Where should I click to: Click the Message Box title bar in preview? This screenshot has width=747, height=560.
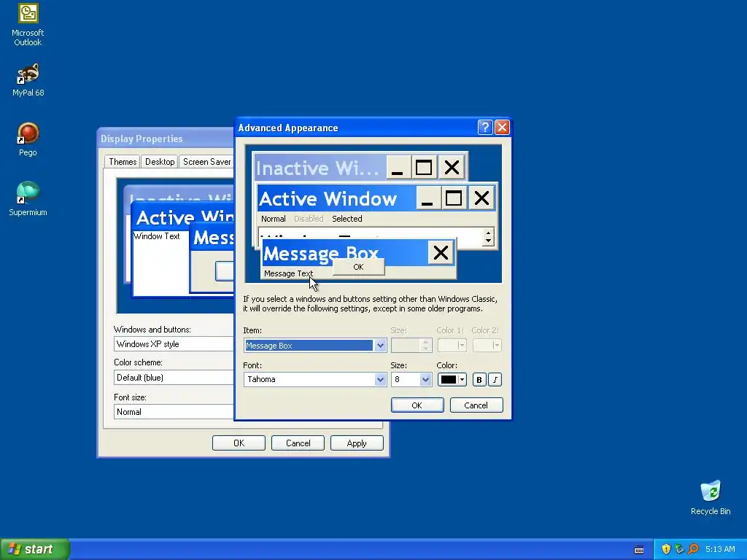click(345, 252)
